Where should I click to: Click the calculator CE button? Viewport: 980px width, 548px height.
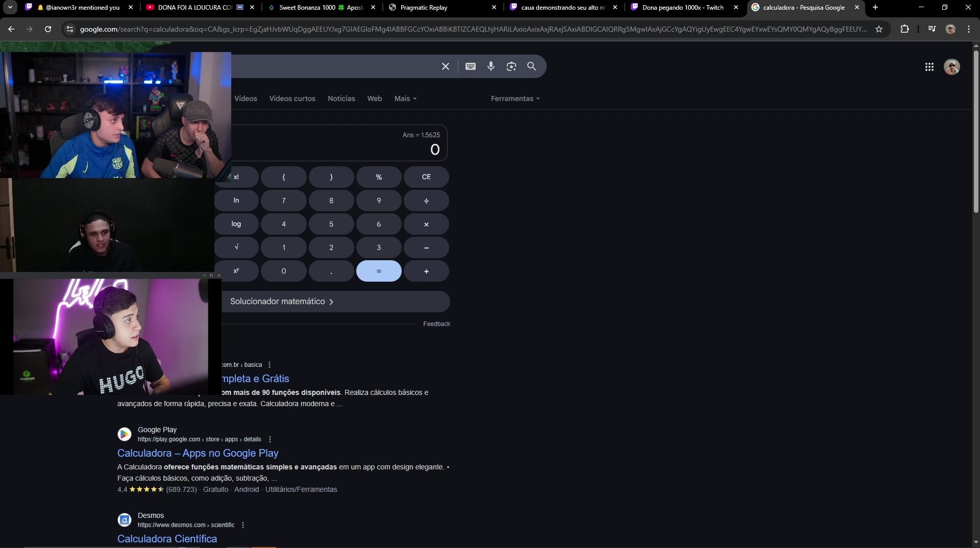(x=426, y=177)
